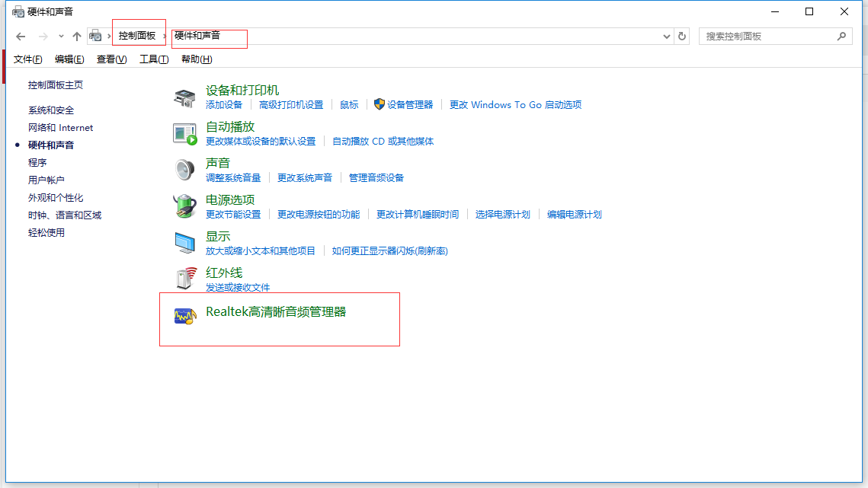This screenshot has height=488, width=868.
Task: Open 轻松使用 in sidebar
Action: tap(46, 233)
